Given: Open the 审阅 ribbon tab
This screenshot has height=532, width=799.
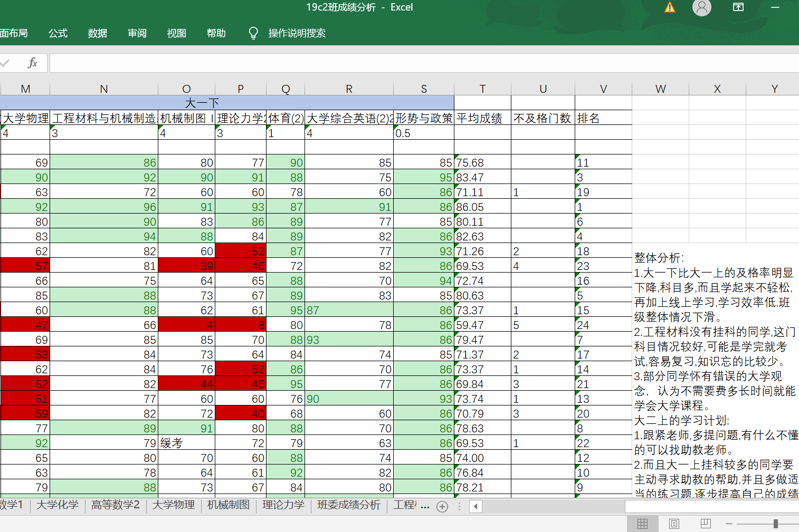Looking at the screenshot, I should 137,33.
